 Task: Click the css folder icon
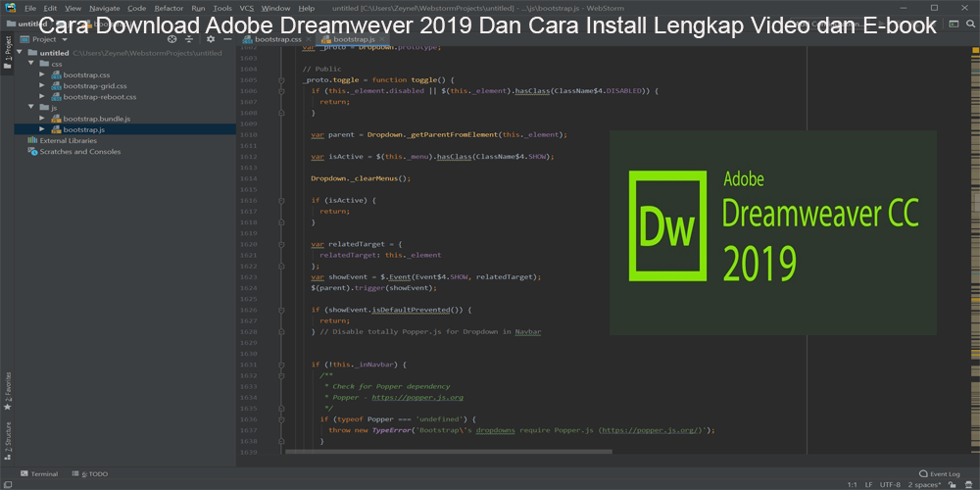pyautogui.click(x=44, y=64)
